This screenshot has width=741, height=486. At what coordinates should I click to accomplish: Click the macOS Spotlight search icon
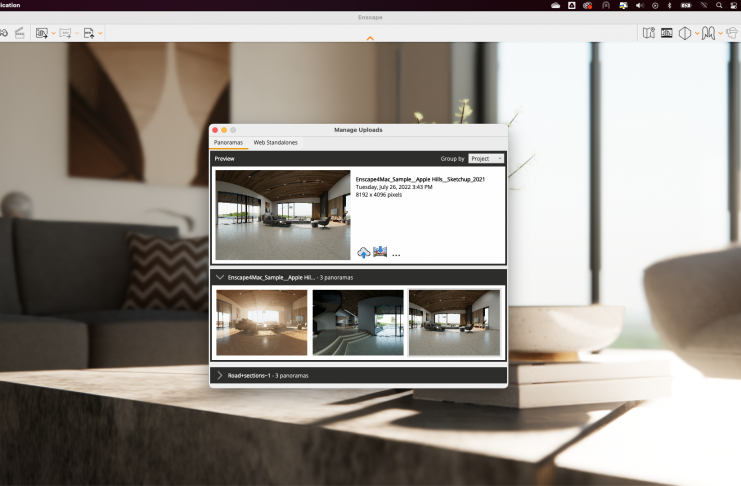tap(719, 5)
